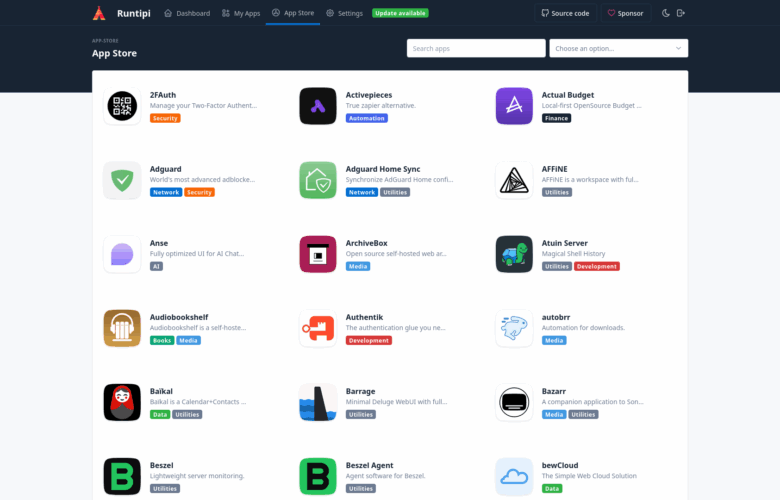The image size is (780, 500).
Task: Click the Security tag under 2FAuth
Action: coord(165,118)
